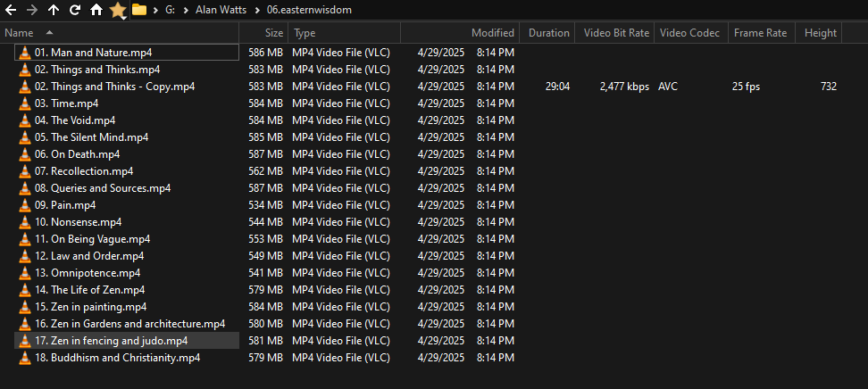Click VLC icon beside 04. The Void.mp4
This screenshot has width=868, height=389.
click(x=24, y=120)
